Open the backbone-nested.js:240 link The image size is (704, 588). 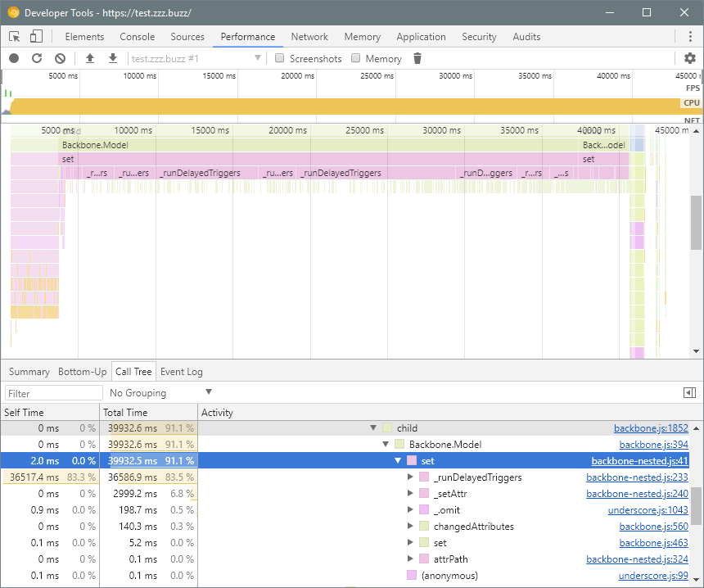pos(637,494)
